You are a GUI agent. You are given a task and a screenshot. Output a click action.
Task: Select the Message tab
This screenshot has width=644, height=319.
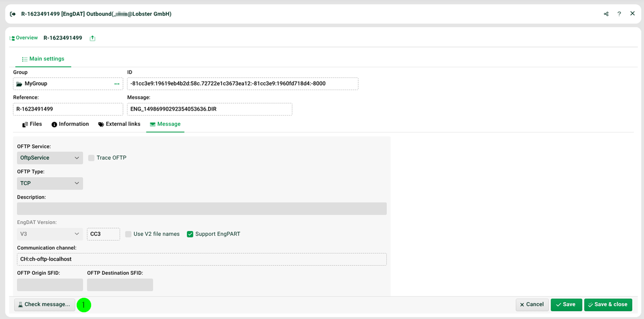pyautogui.click(x=165, y=124)
